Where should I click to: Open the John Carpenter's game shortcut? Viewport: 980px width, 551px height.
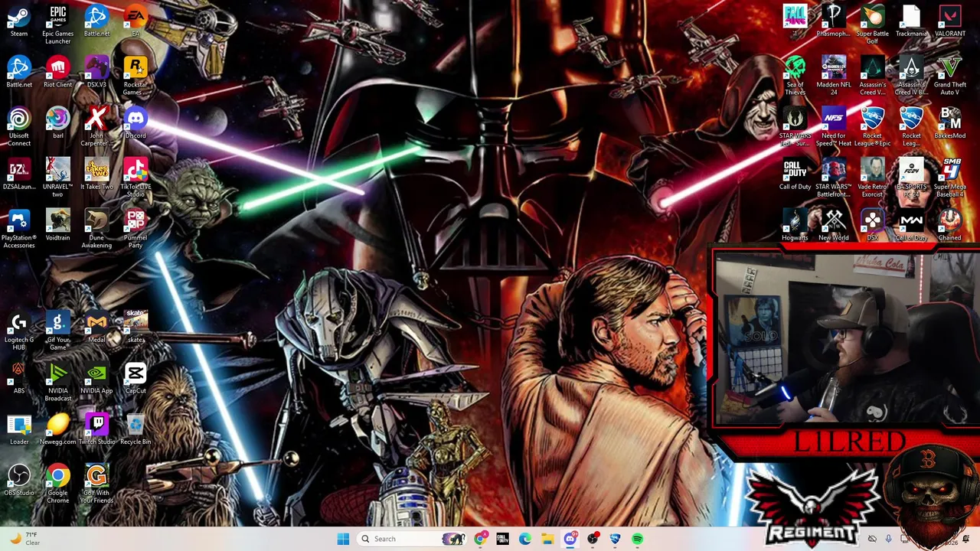tap(96, 127)
